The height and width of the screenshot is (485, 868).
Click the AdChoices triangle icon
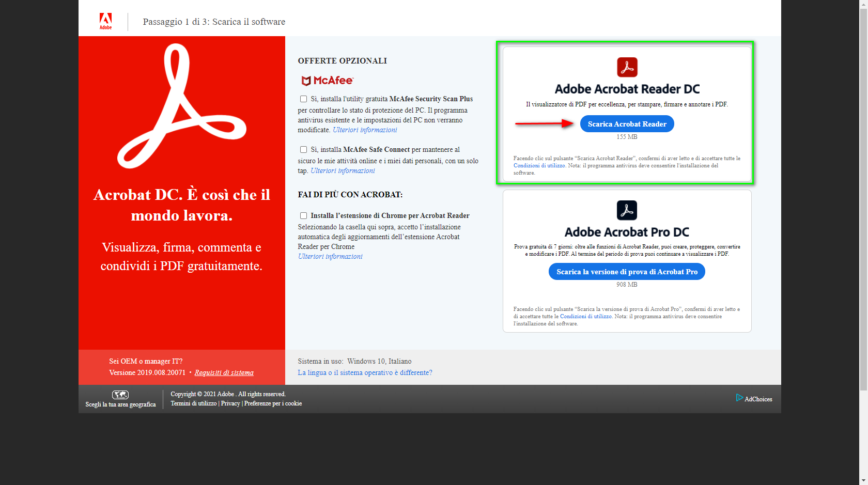739,398
